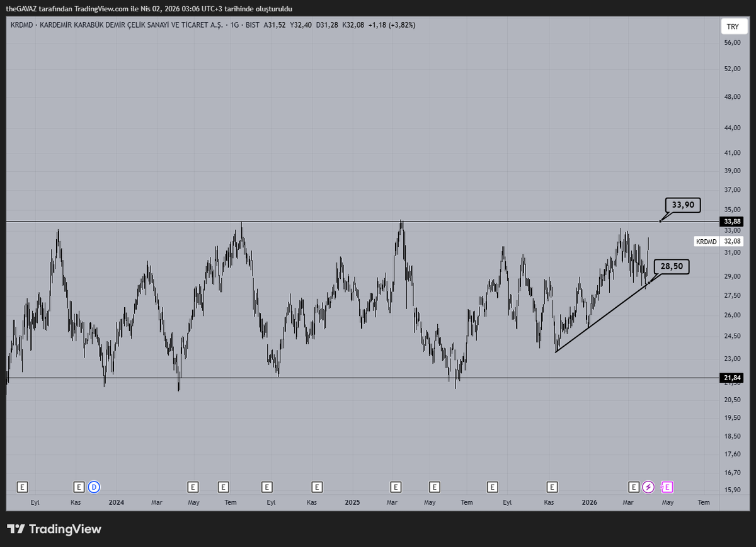Viewport: 756px width, 547px height.
Task: Click the purple lightning event marker
Action: (648, 487)
